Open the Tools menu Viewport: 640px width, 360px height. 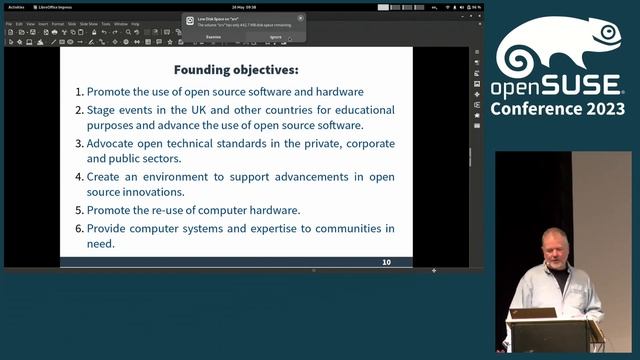[x=106, y=24]
